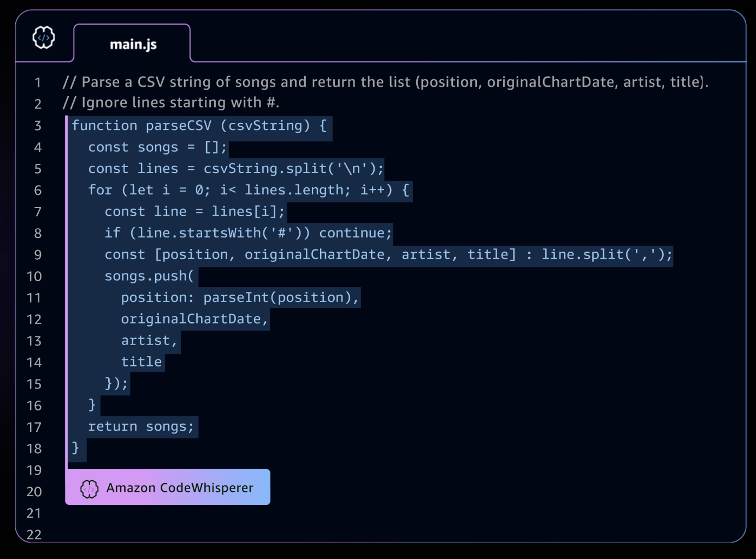Click line number 18 in the gutter
This screenshot has width=756, height=559.
34,449
